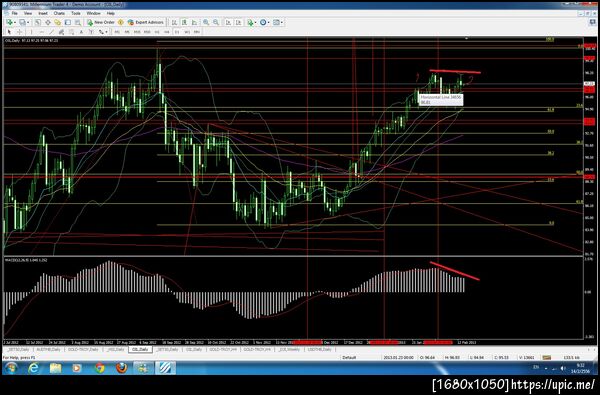Toggle Candlesticks display mode
The image size is (600, 395).
(184, 22)
